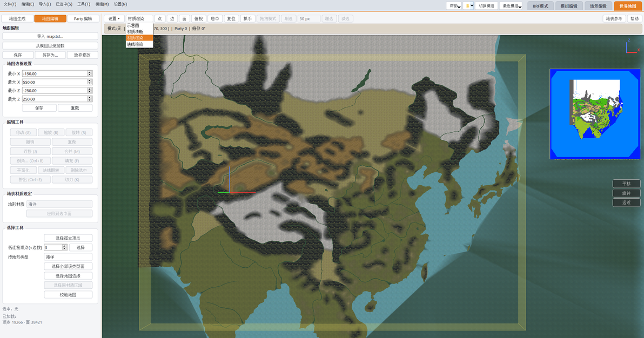644x338 pixels.
Task: Click the spinner arrows of 最大 Z field
Action: 90,99
